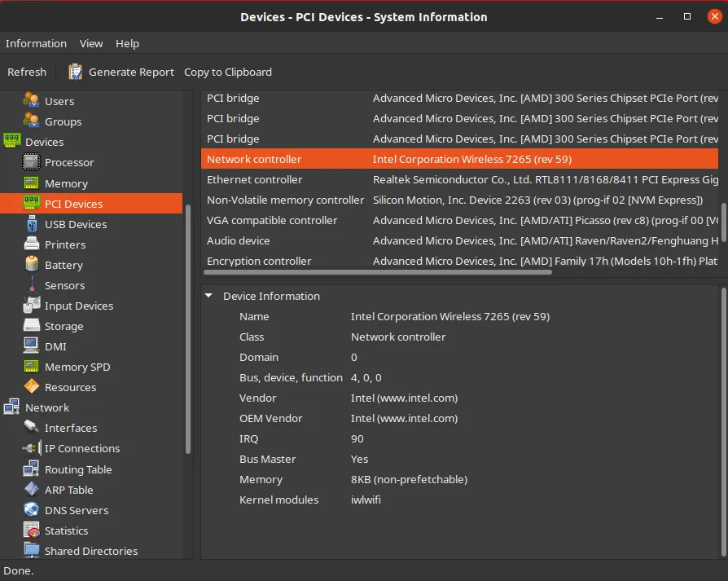The image size is (728, 581).
Task: Select Storage in the sidebar tree
Action: click(x=64, y=326)
